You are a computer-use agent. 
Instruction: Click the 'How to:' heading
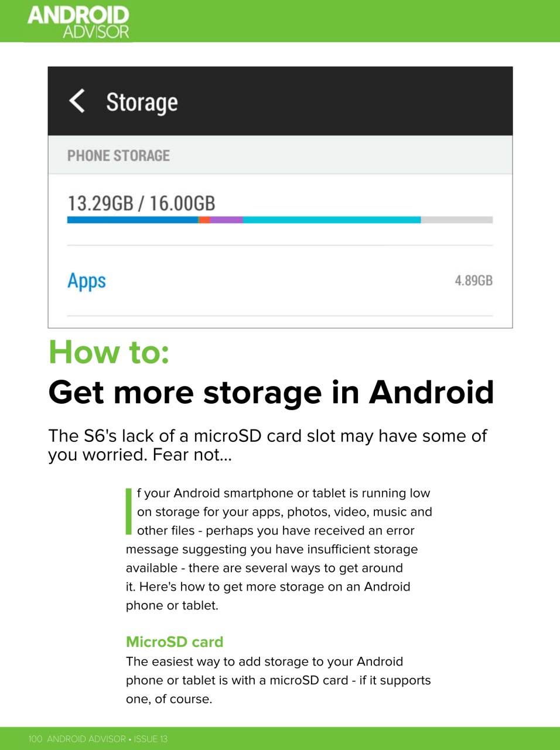click(x=108, y=352)
